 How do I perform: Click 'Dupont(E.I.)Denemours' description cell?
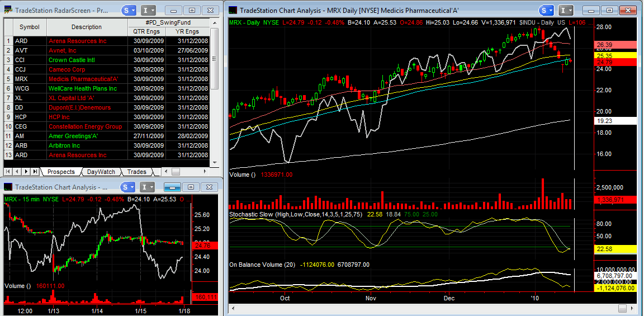click(x=87, y=107)
